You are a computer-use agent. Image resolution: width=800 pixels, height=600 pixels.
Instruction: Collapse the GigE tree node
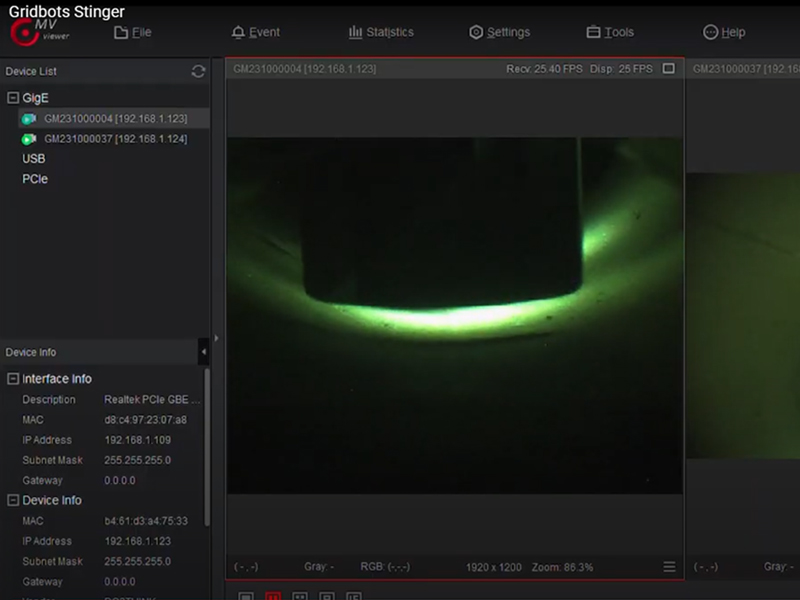click(13, 98)
